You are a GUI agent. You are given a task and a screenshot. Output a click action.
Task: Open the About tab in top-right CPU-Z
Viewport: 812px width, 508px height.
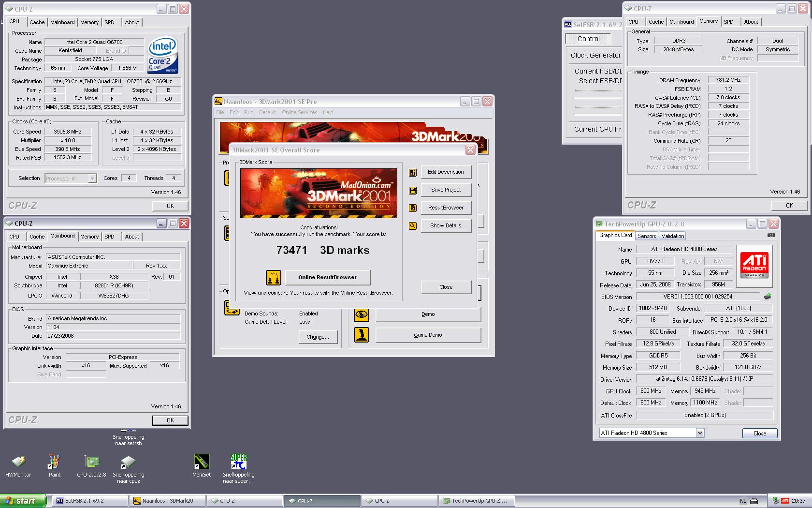[x=751, y=22]
